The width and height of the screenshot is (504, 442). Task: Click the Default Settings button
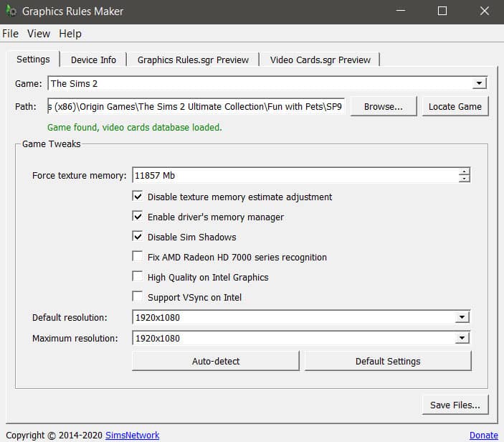tap(388, 361)
